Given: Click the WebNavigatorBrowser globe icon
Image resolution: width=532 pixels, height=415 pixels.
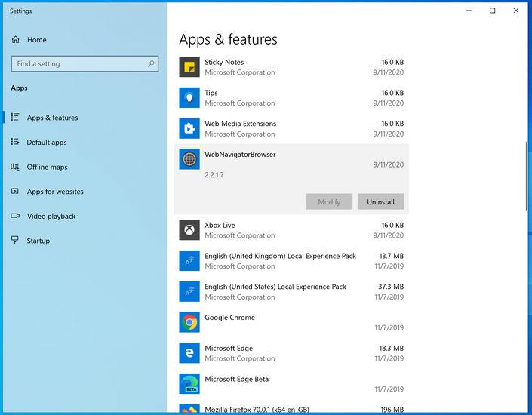Looking at the screenshot, I should tap(189, 159).
